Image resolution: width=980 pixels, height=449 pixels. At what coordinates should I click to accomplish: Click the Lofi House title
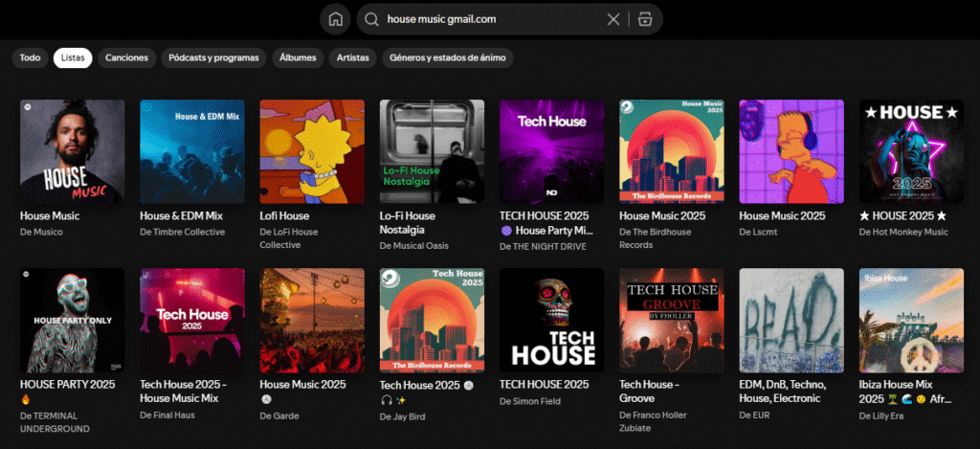coord(284,215)
